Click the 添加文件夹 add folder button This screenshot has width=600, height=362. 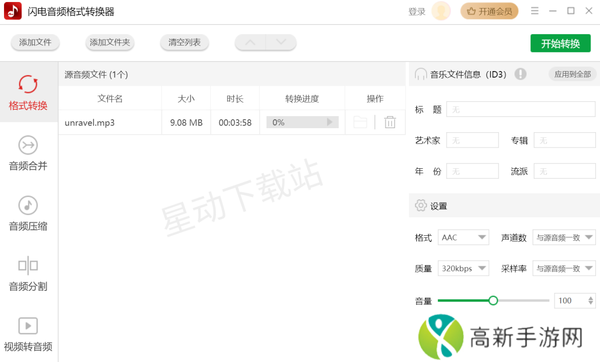[x=110, y=42]
